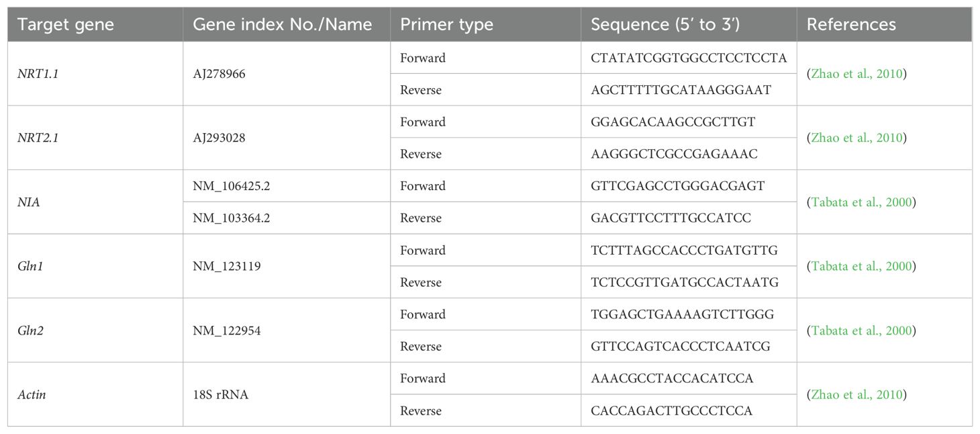Open the Tabata et al., 2000 reference for NIA
The height and width of the screenshot is (434, 980).
860,202
